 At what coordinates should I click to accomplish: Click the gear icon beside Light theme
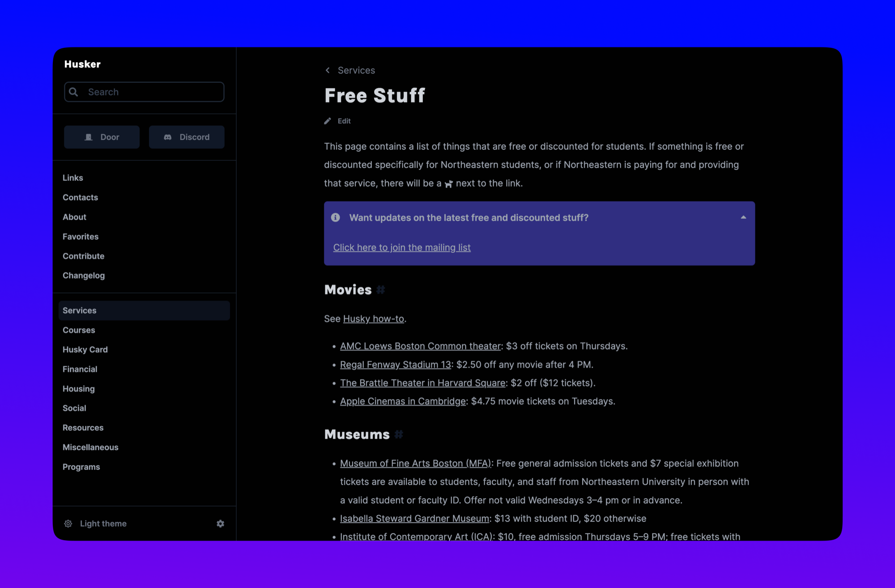point(68,524)
